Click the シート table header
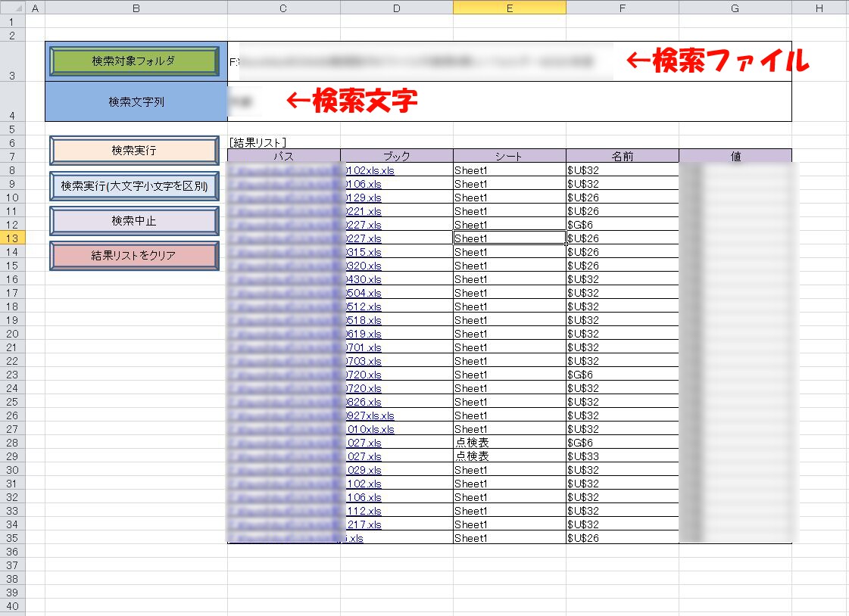Viewport: 849px width, 616px height. [510, 156]
